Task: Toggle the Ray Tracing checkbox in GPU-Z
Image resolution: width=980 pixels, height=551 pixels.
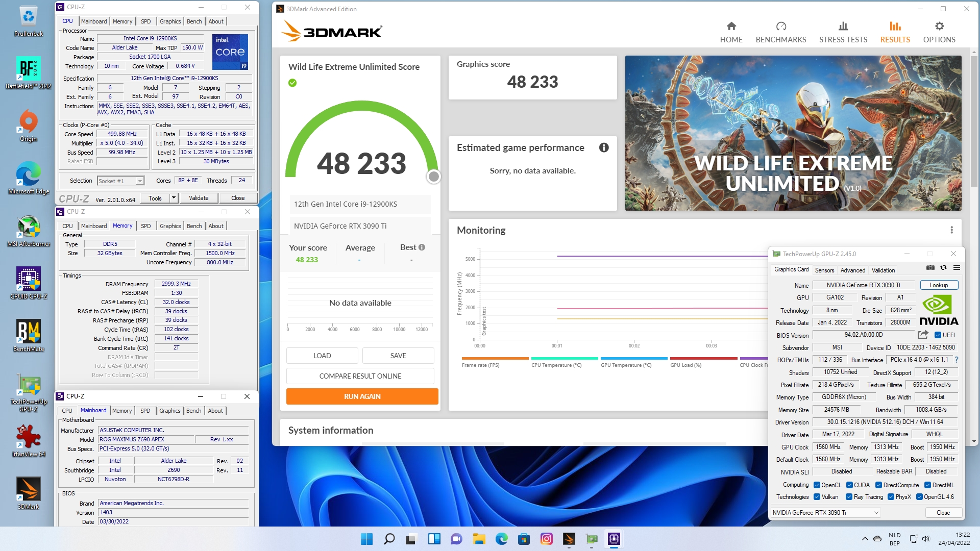Action: (x=849, y=497)
